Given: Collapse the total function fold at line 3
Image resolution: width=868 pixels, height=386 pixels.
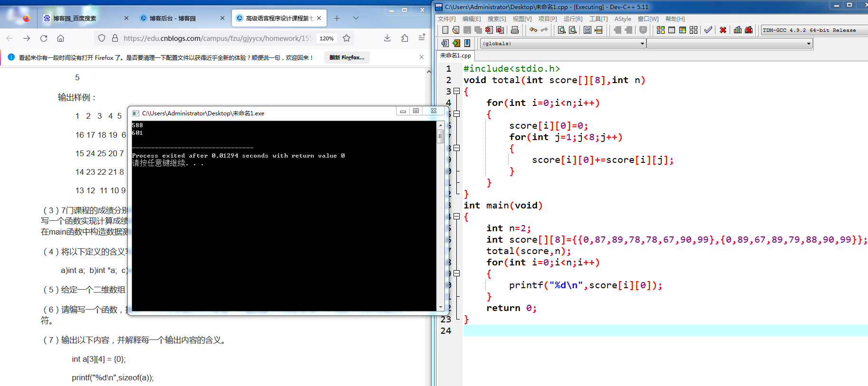Looking at the screenshot, I should (457, 91).
